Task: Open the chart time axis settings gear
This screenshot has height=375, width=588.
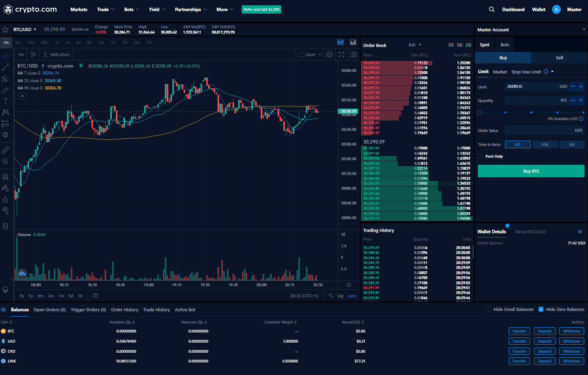Action: pos(349,285)
